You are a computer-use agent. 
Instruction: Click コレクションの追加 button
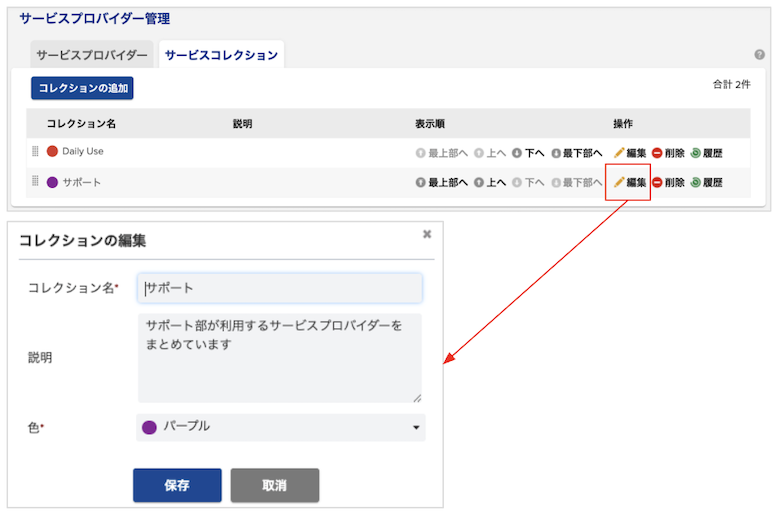pyautogui.click(x=82, y=88)
